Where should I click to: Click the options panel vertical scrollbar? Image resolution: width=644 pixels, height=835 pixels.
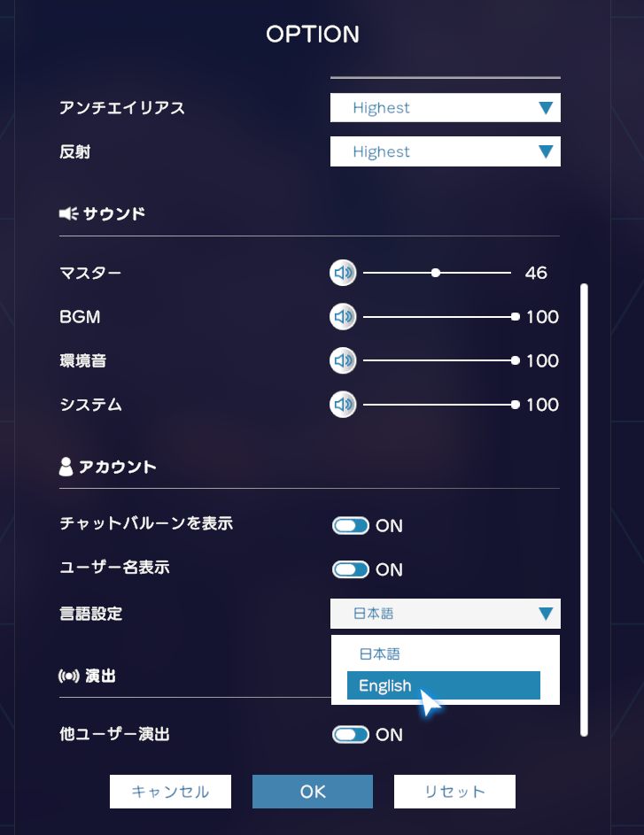click(x=585, y=510)
